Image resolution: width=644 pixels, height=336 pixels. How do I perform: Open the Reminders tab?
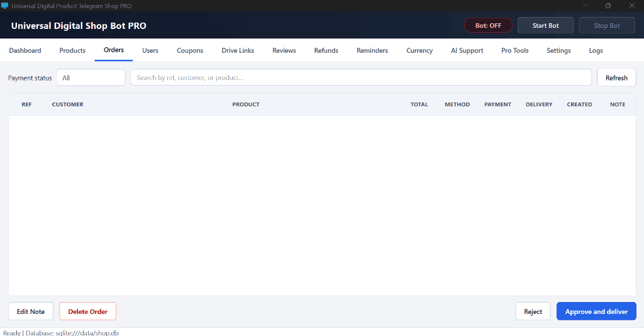tap(372, 50)
